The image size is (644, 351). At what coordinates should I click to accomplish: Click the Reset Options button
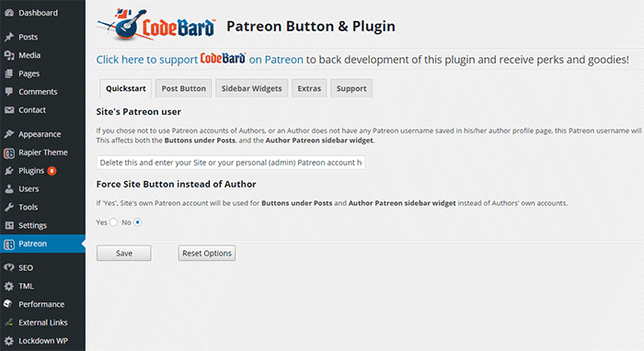tap(207, 254)
